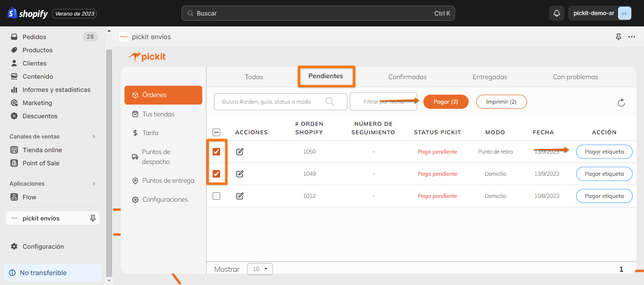
Task: Click edit icon for order 1012
Action: coord(240,196)
